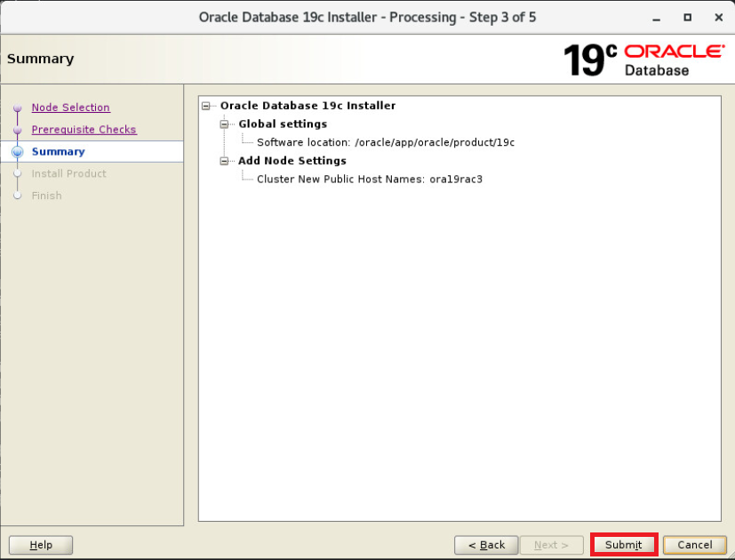Open the Prerequisite Checks step link
Screen dimensions: 735x560
(x=84, y=130)
